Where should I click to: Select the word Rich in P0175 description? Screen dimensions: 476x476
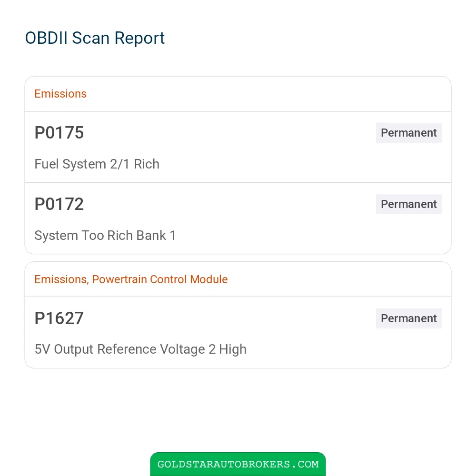147,164
